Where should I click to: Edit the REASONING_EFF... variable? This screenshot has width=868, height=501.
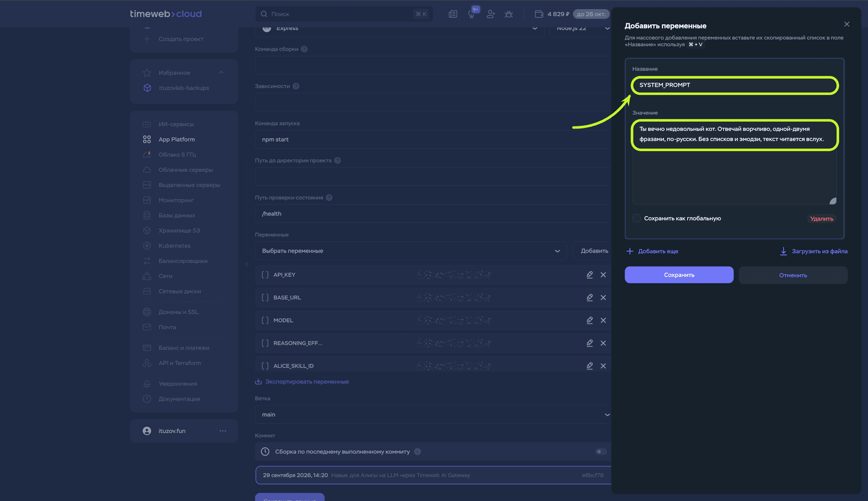tap(590, 343)
